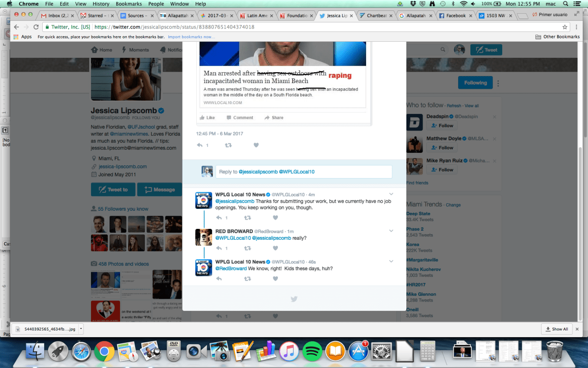Viewport: 588px width, 368px height.
Task: Click the Twitter bird icon below the conversation
Action: coord(294,299)
